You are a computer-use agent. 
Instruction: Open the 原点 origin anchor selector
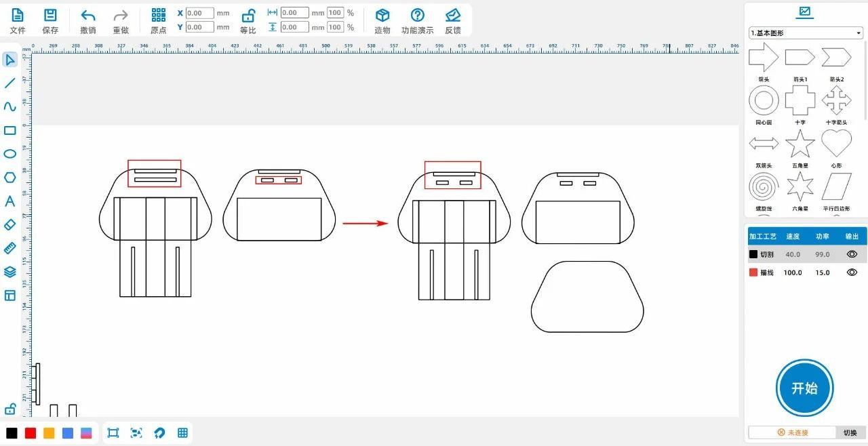click(159, 16)
